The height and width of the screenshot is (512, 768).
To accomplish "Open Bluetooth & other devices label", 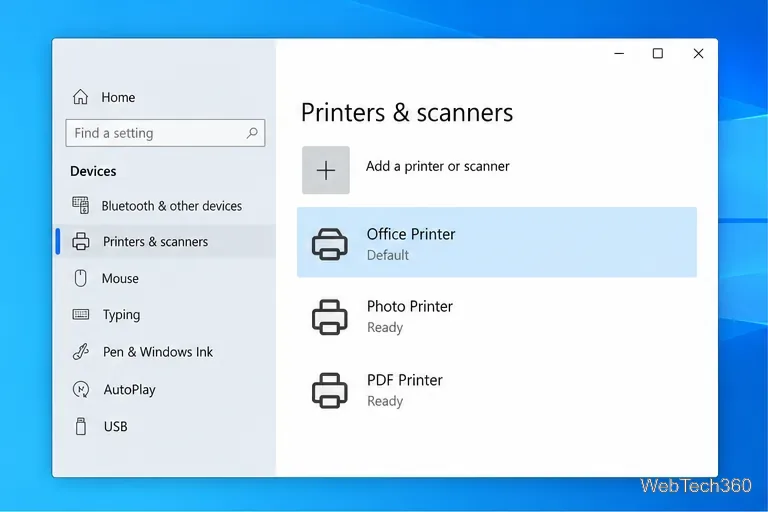I will tap(171, 206).
